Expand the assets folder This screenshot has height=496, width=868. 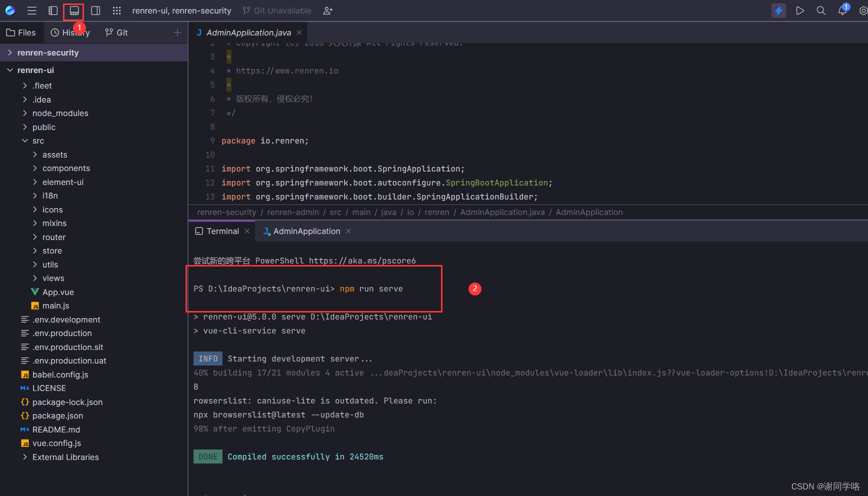34,154
